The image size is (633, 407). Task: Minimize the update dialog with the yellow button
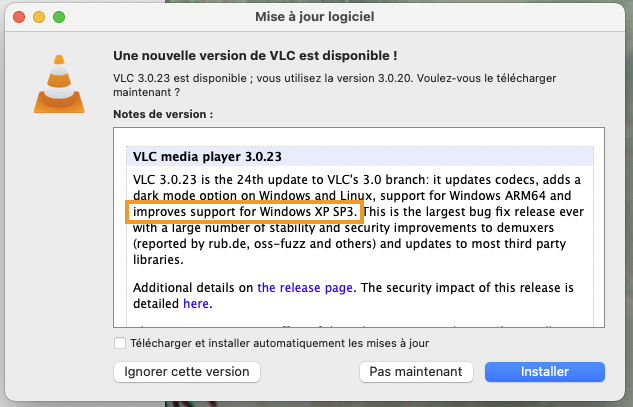[x=40, y=18]
